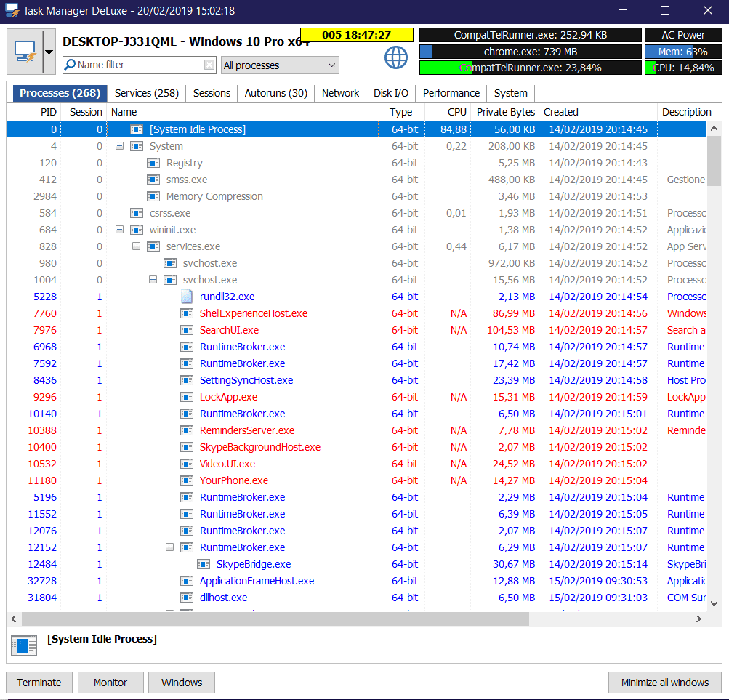Image resolution: width=729 pixels, height=700 pixels.
Task: Click the computer monitor icon button
Action: pyautogui.click(x=25, y=52)
